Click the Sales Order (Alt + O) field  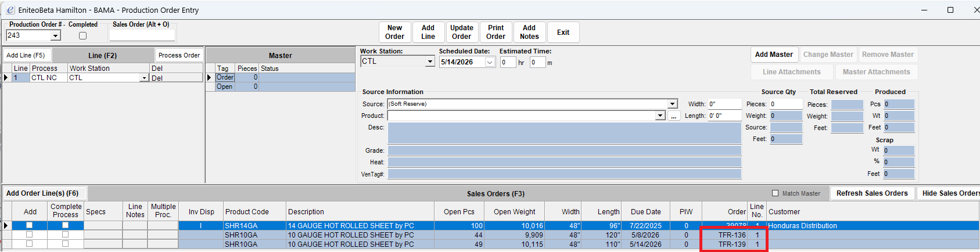click(142, 35)
